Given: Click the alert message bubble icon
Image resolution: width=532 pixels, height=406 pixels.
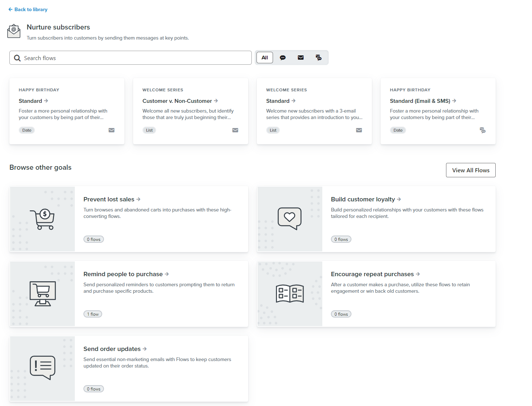Looking at the screenshot, I should tap(42, 368).
